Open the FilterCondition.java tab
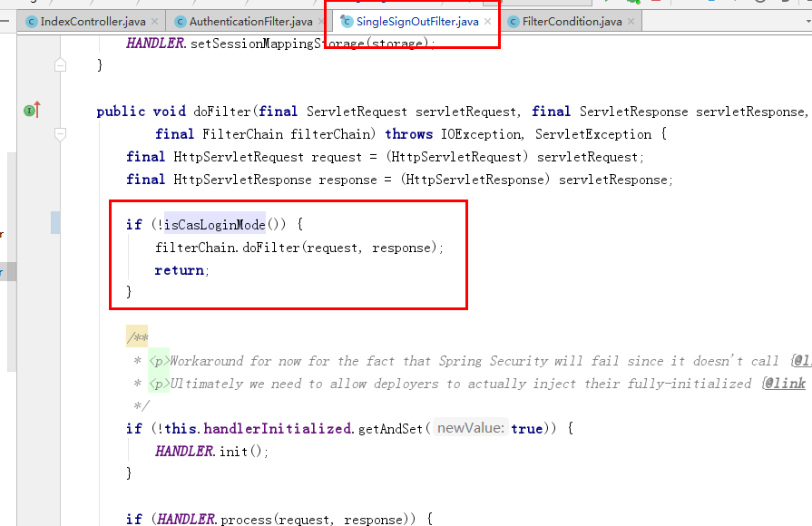Screen dimensions: 812x526 pyautogui.click(x=572, y=21)
